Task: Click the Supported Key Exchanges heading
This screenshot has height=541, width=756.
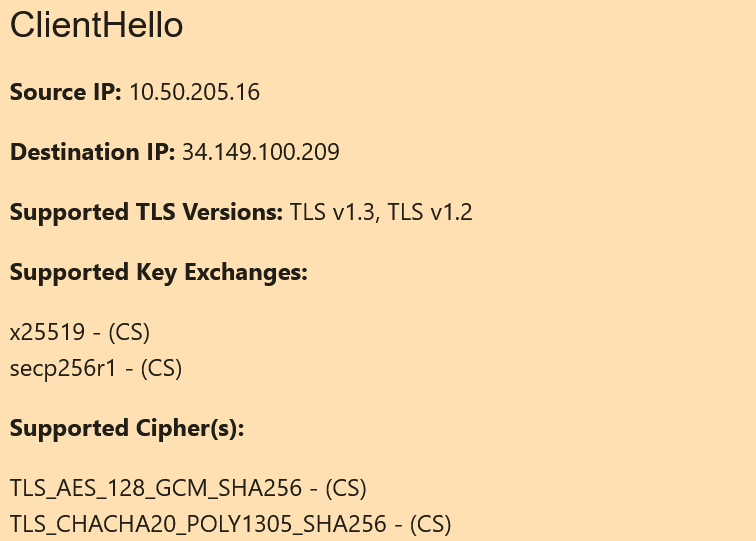Action: pos(158,272)
